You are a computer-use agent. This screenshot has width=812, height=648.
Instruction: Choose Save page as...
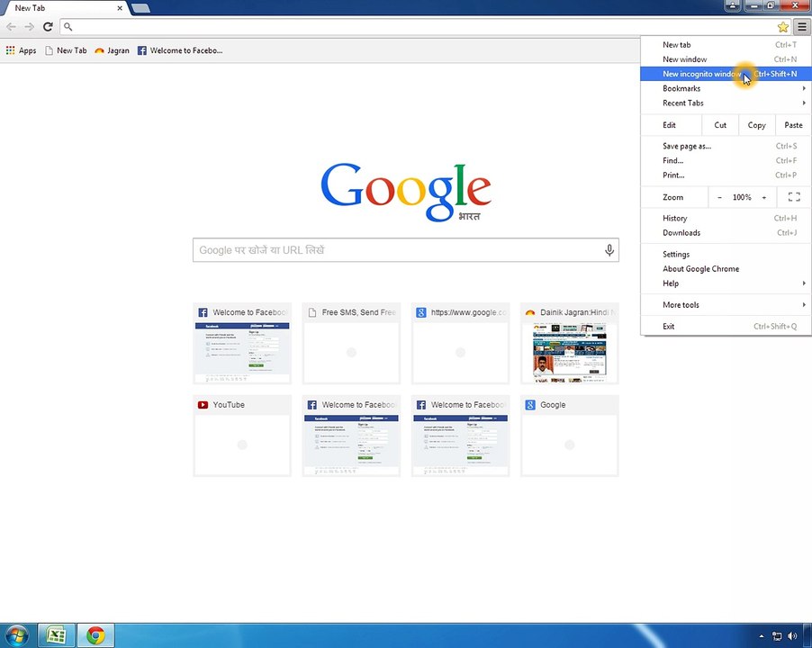tap(726, 147)
